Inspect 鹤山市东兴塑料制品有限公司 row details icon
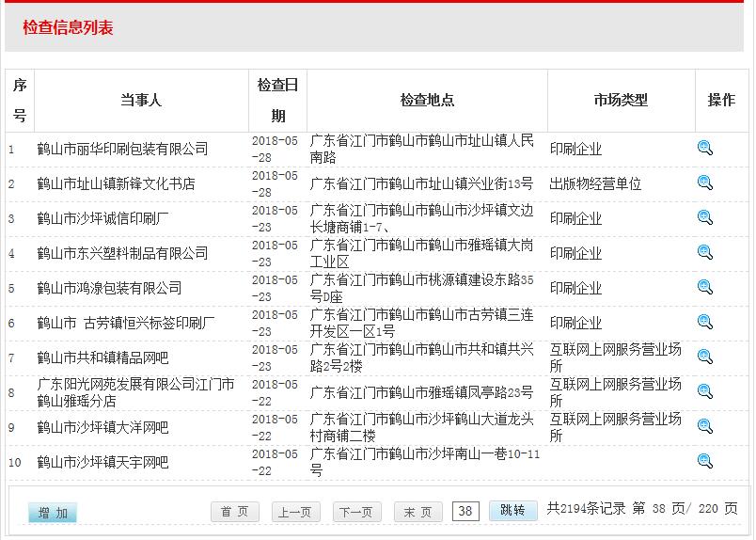 tap(704, 252)
